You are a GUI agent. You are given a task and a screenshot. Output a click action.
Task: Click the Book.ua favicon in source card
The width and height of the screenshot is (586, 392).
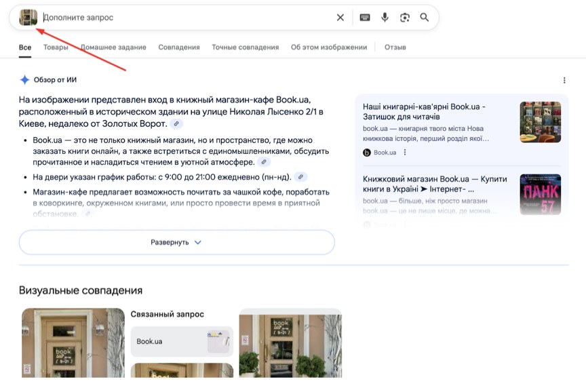(x=367, y=153)
